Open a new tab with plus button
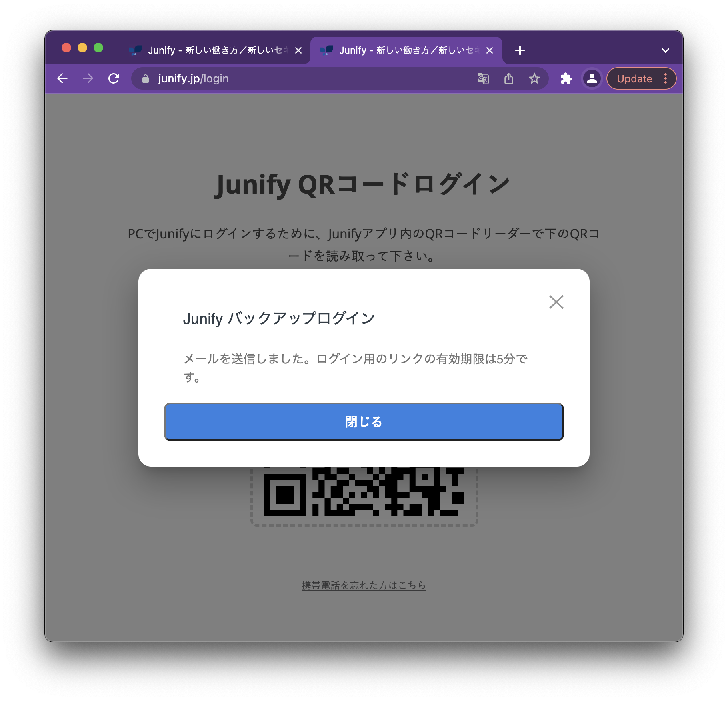This screenshot has height=701, width=728. [x=520, y=50]
